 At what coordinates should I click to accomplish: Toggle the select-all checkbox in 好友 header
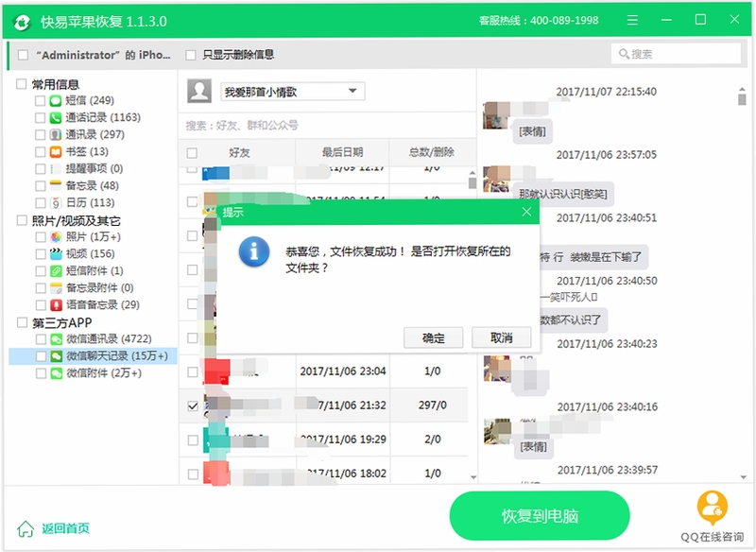[x=192, y=153]
